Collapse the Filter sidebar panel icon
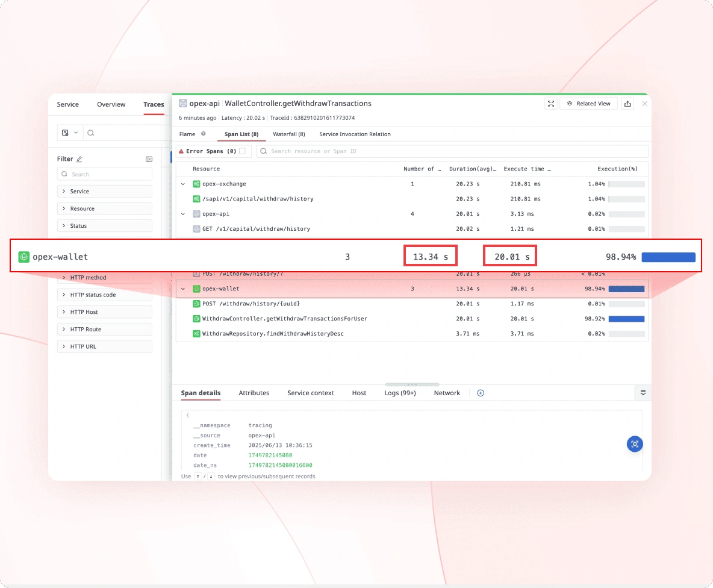 [x=149, y=159]
